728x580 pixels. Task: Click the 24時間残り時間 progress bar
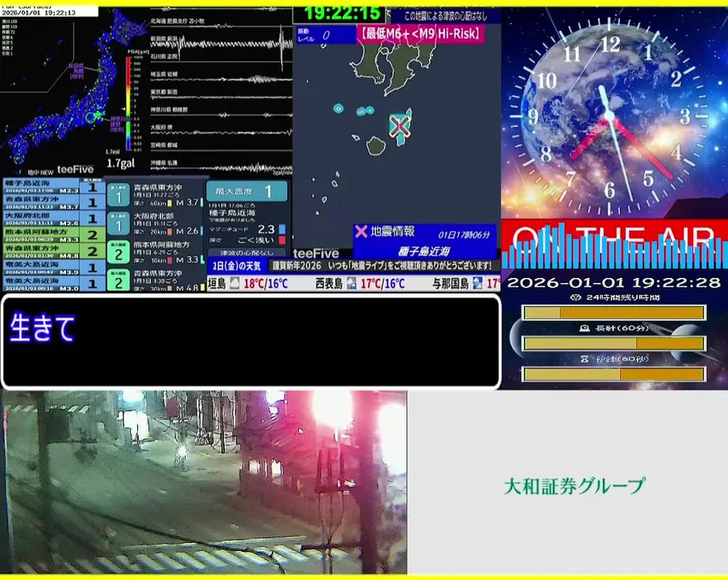[x=614, y=313]
